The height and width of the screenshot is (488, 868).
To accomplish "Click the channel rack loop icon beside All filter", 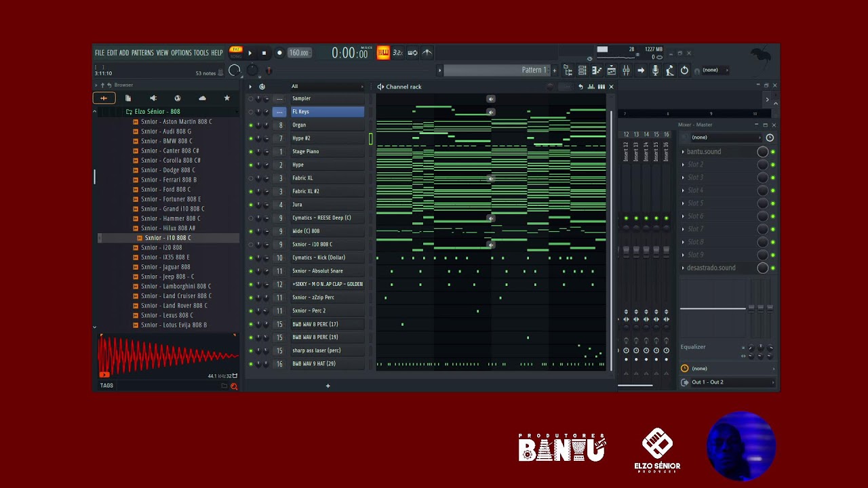I will pos(262,87).
